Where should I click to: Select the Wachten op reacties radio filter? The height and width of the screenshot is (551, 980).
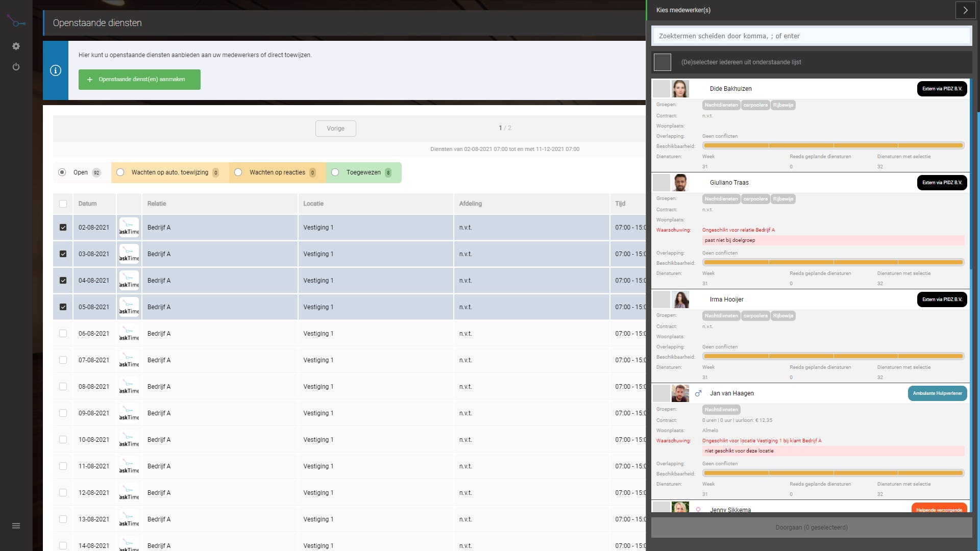pyautogui.click(x=238, y=172)
